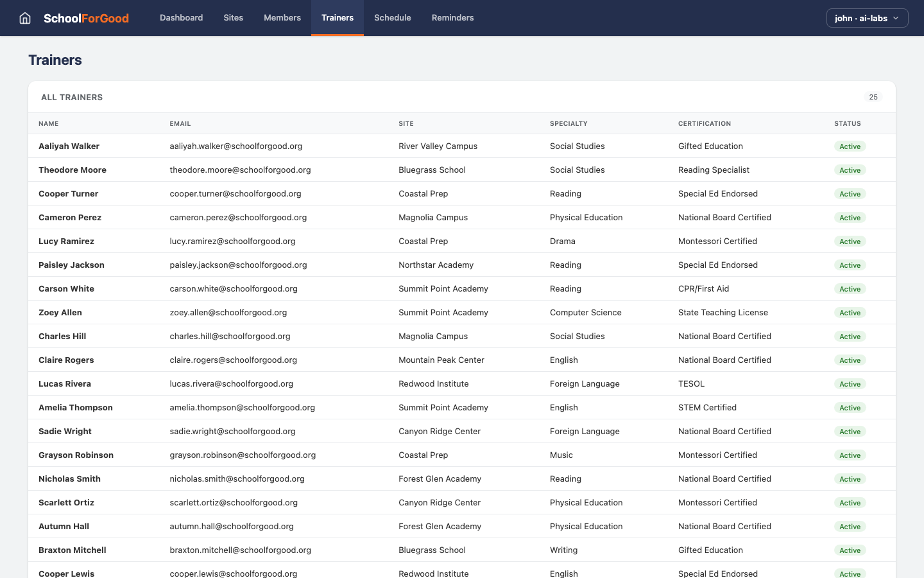Screen dimensions: 924x578
Task: View the Reminders section
Action: tap(452, 18)
